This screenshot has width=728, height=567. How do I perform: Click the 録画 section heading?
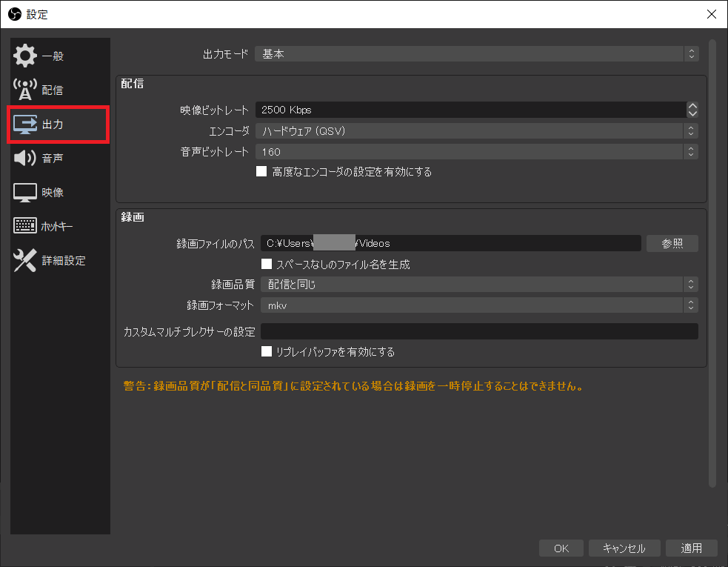(x=133, y=217)
